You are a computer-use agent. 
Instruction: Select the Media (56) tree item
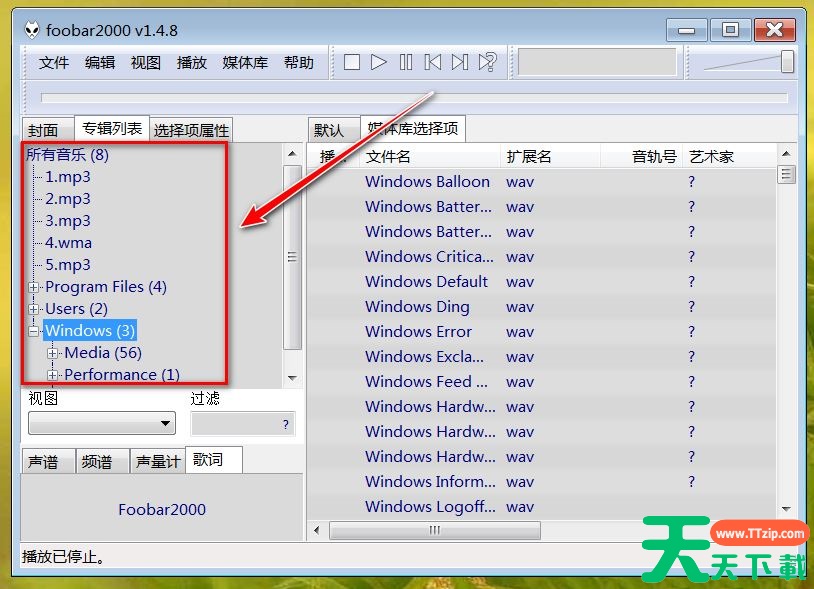[x=103, y=353]
